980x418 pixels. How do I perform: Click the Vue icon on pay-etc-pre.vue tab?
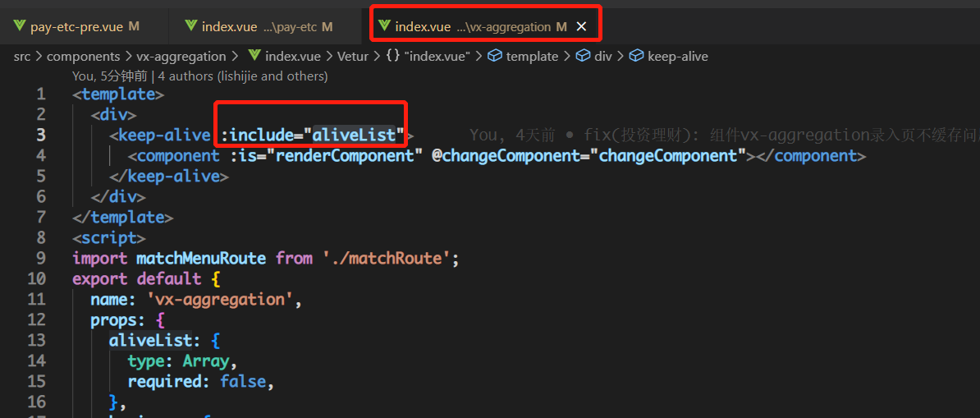click(20, 26)
